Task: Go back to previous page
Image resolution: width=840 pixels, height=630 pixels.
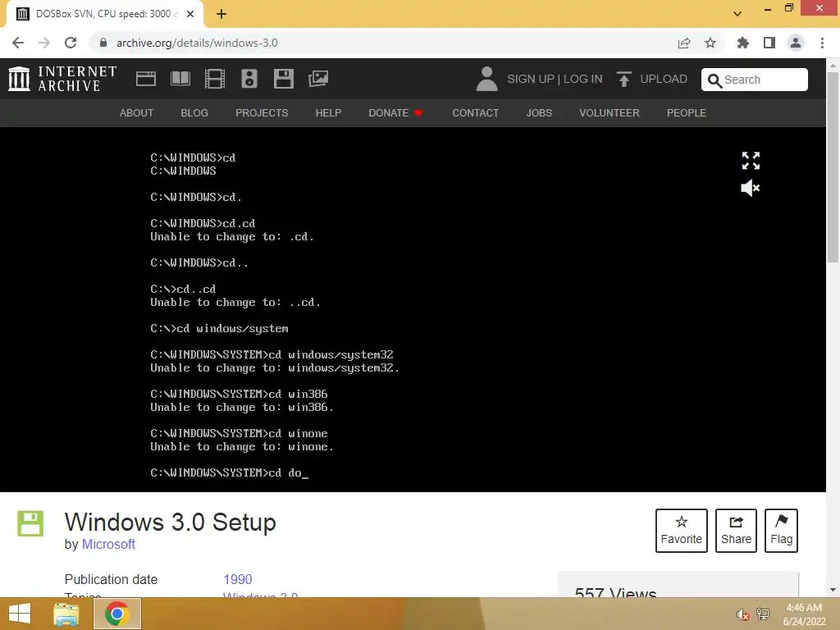Action: (18, 43)
